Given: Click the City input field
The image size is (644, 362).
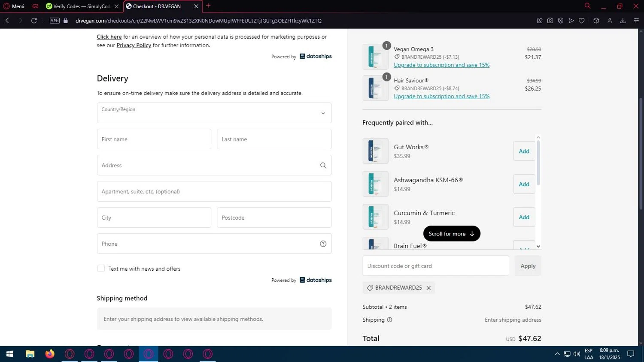Looking at the screenshot, I should point(154,217).
